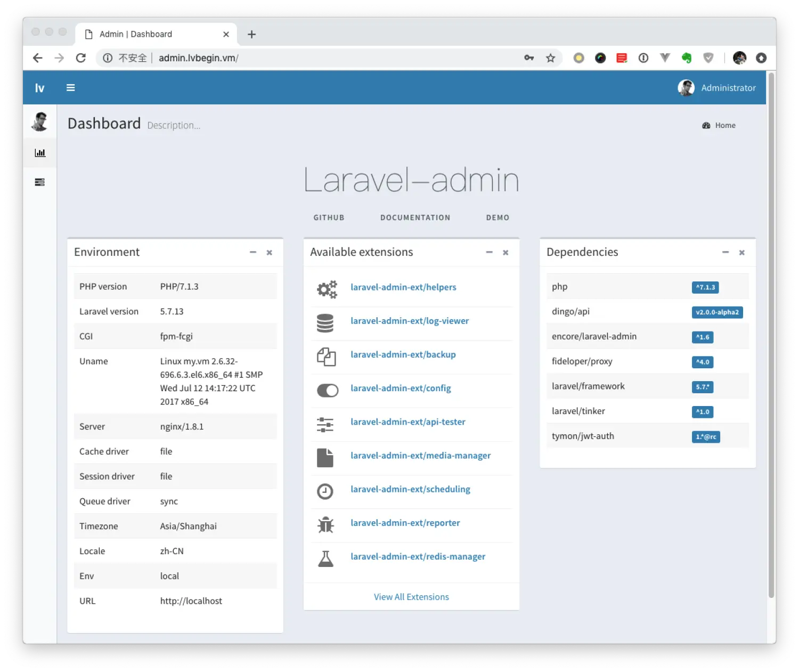
Task: Click the copy icon for backup
Action: [x=326, y=357]
